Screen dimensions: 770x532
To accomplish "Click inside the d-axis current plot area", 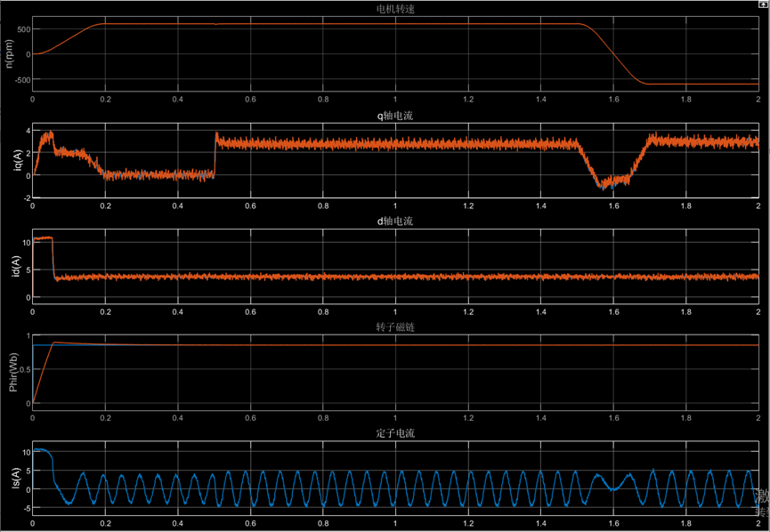I will pos(395,266).
